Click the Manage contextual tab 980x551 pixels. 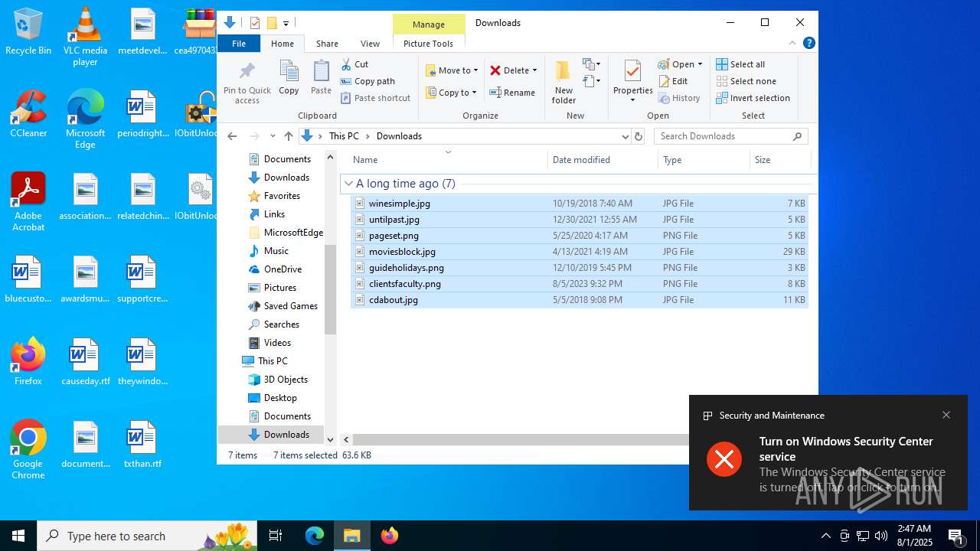coord(429,24)
